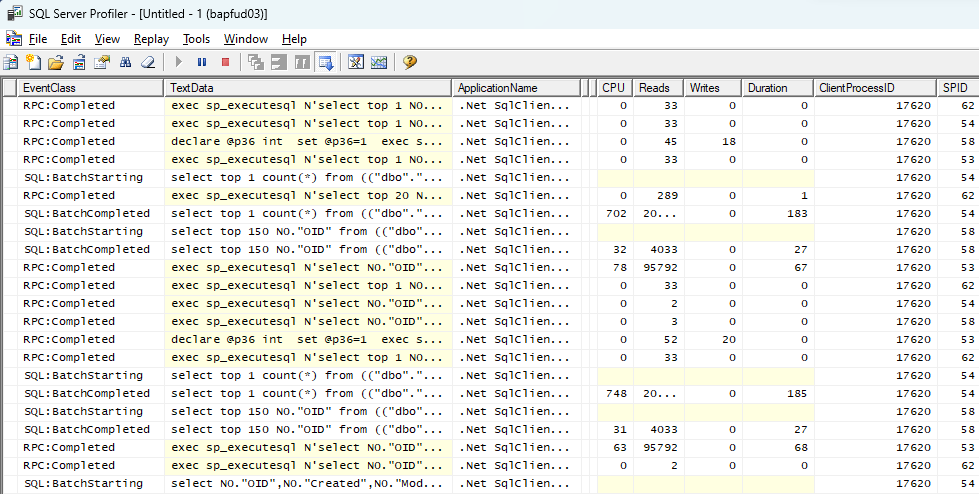Viewport: 979px width, 494px height.
Task: Click the grayed stacked-windows replay icon
Action: coord(255,62)
